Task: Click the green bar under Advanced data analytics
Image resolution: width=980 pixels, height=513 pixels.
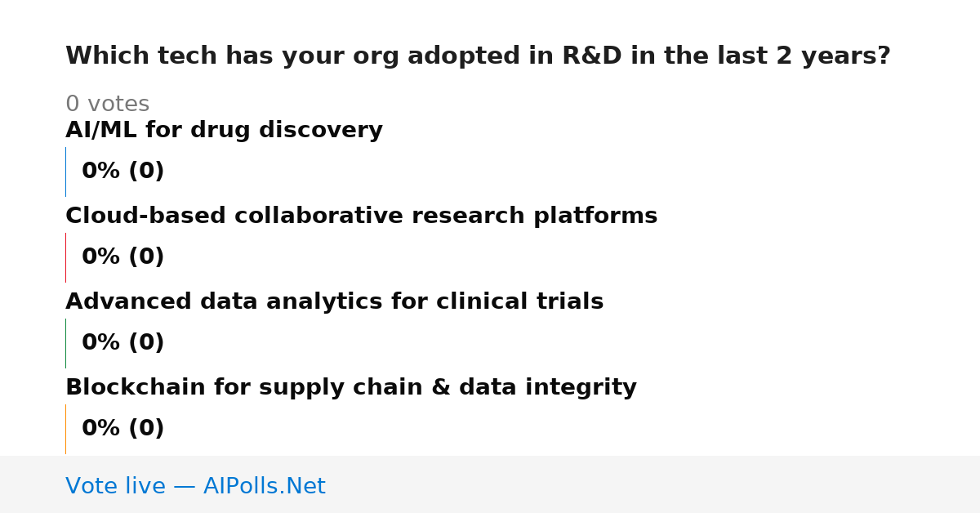Action: (x=65, y=343)
